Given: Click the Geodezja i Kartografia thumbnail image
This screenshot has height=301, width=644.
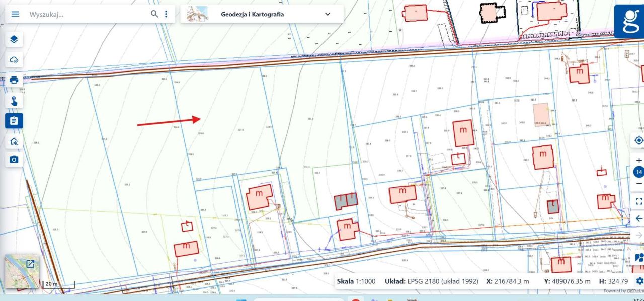Looking at the screenshot, I should (x=197, y=14).
